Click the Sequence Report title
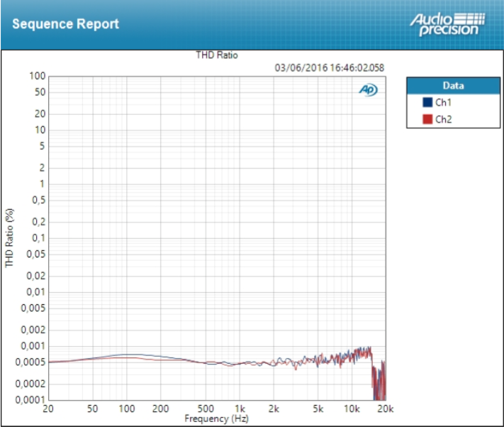 click(x=66, y=24)
